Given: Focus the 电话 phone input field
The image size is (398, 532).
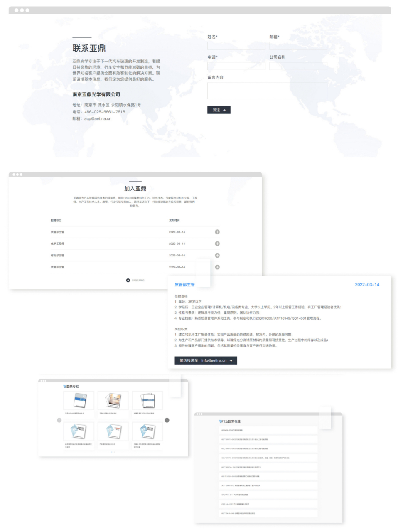Looking at the screenshot, I should pos(236,66).
